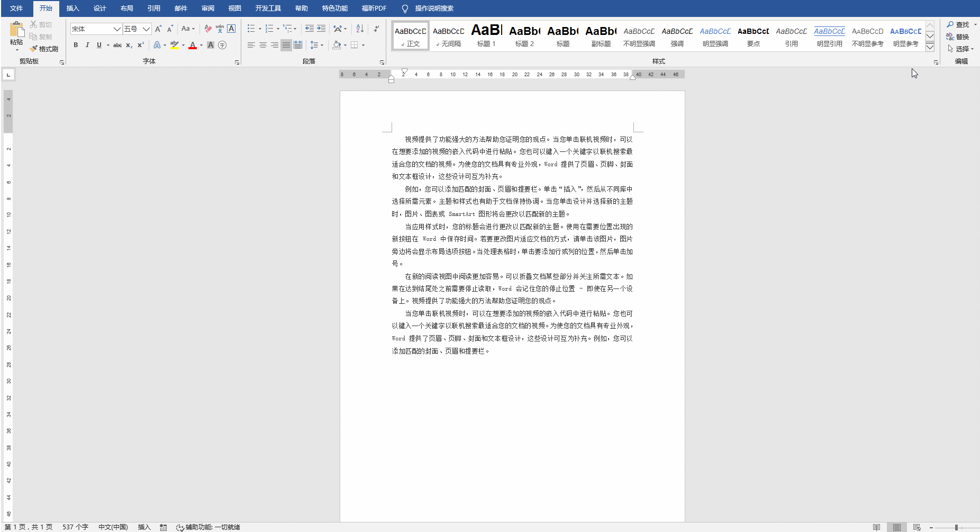This screenshot has height=532, width=980.
Task: Select the Format Painter tool
Action: 44,48
